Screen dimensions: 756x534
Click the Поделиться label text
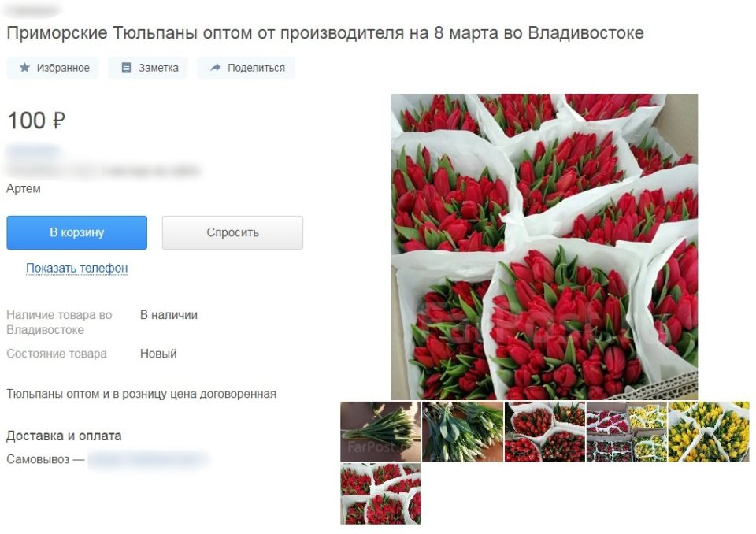(256, 68)
